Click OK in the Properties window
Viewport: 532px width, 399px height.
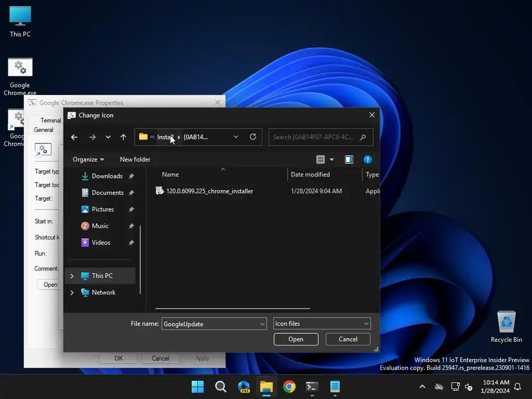118,358
